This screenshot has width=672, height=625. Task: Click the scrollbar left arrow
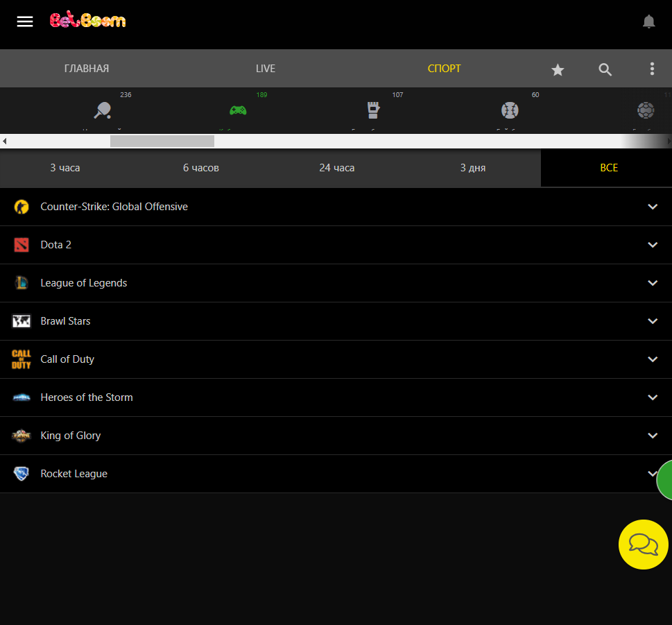click(4, 141)
